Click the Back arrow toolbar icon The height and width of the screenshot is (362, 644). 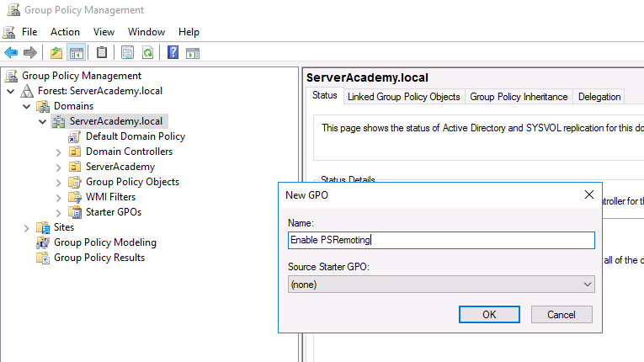tap(11, 52)
